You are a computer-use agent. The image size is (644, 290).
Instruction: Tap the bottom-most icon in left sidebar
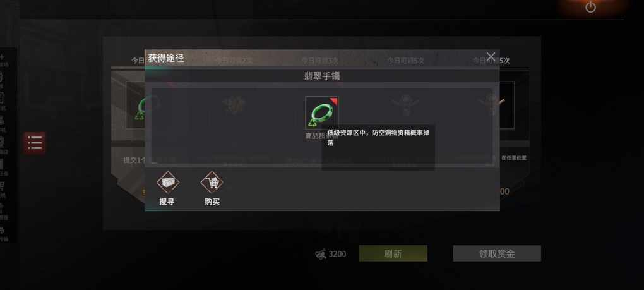[3, 231]
